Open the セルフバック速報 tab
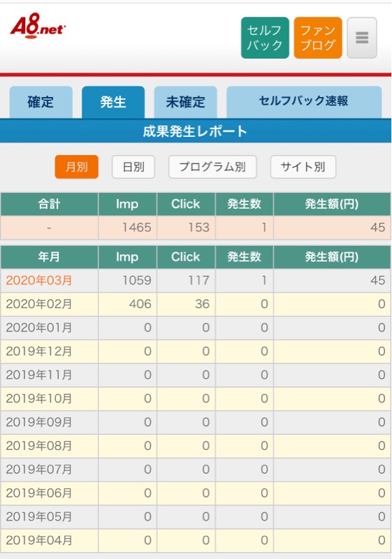Screen dimensions: 392x559 point(304,102)
